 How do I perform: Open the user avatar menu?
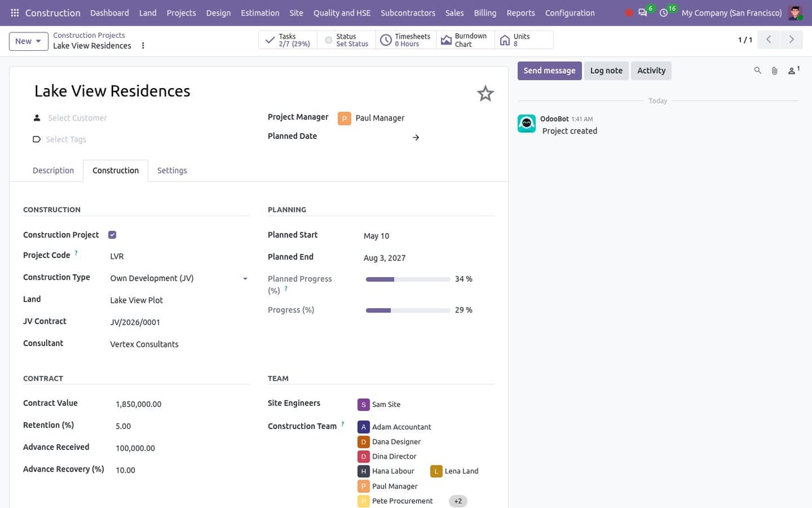[796, 13]
